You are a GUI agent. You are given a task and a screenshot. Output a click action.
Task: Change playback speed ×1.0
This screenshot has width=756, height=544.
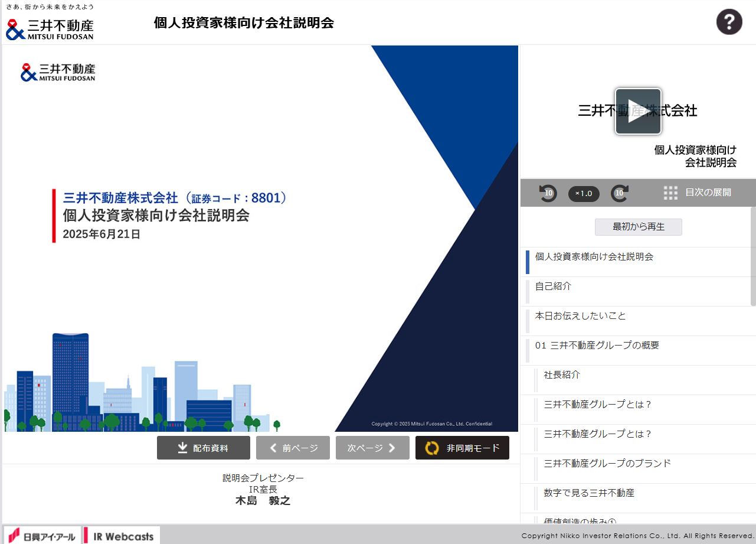(x=584, y=194)
